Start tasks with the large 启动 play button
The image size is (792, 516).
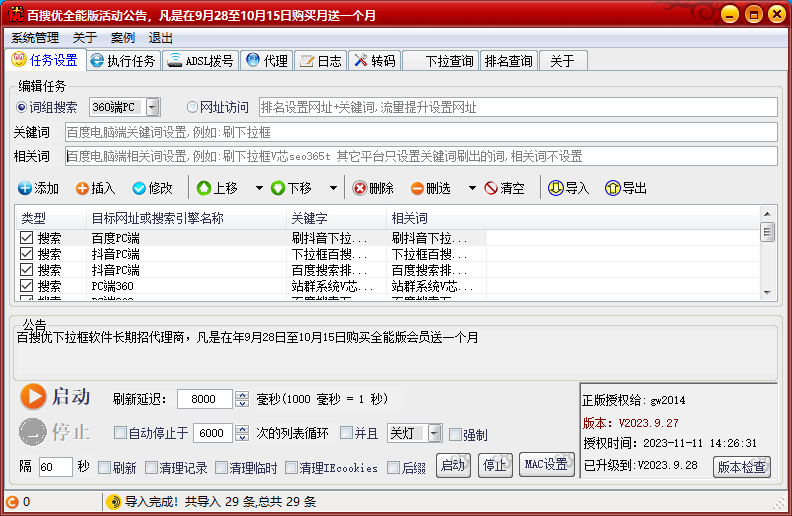pyautogui.click(x=56, y=396)
